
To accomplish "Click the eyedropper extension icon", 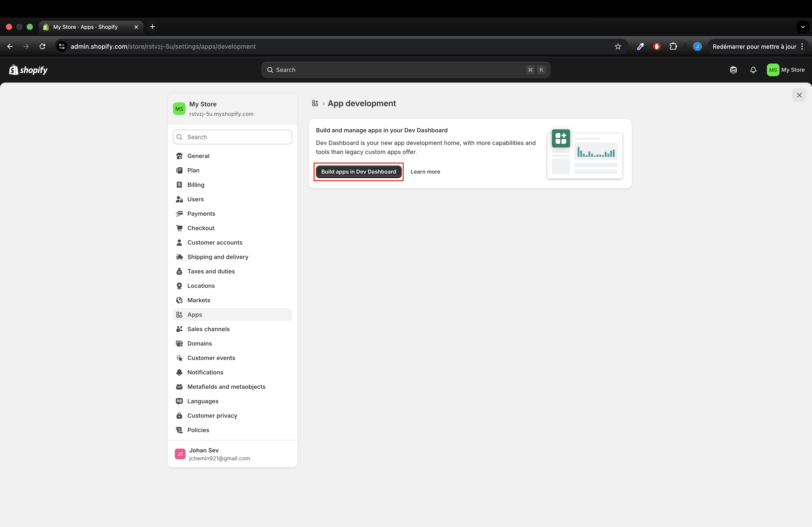I will pyautogui.click(x=640, y=47).
